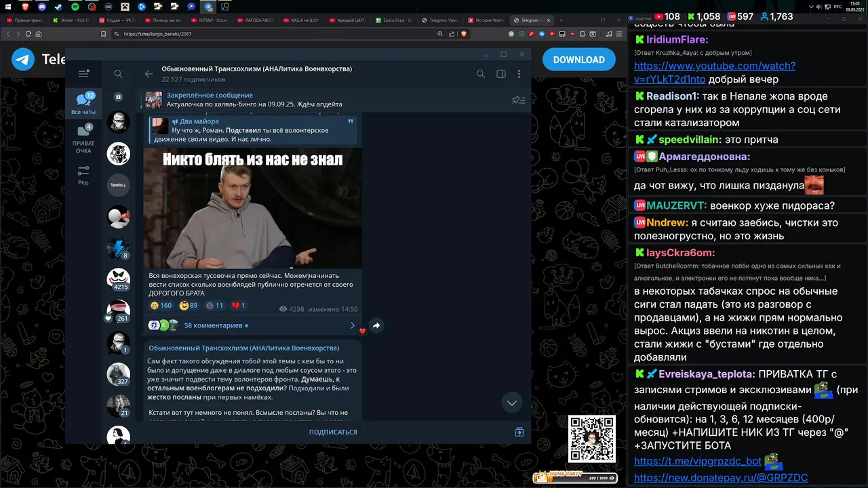Viewport: 868px width, 488px height.
Task: Open the quoted 'Два майора' reply
Action: [253, 129]
